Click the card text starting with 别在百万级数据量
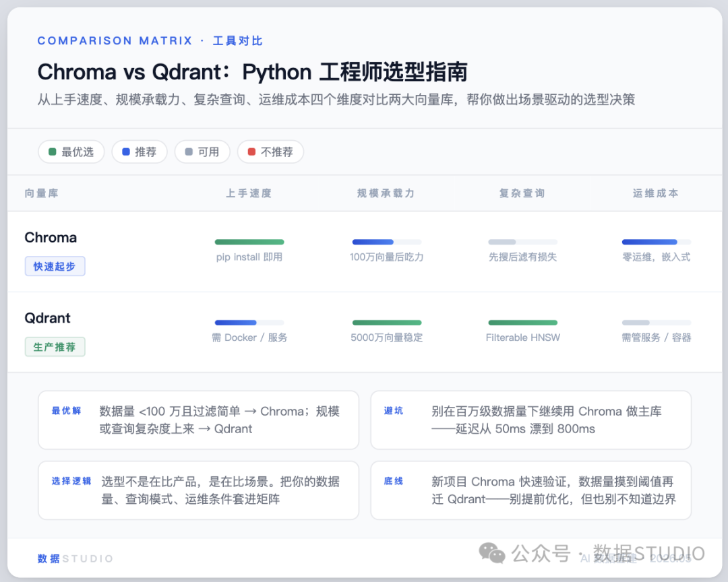Screen dimensions: 728x582 coord(547,420)
